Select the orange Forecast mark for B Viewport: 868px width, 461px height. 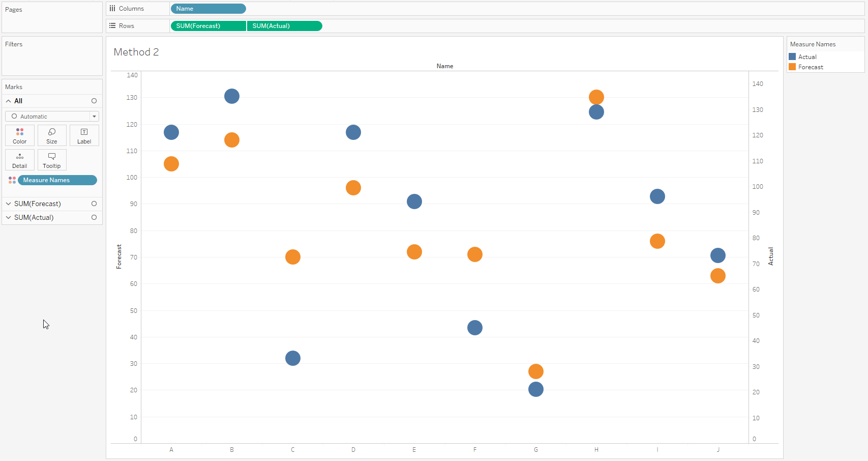[x=232, y=140]
